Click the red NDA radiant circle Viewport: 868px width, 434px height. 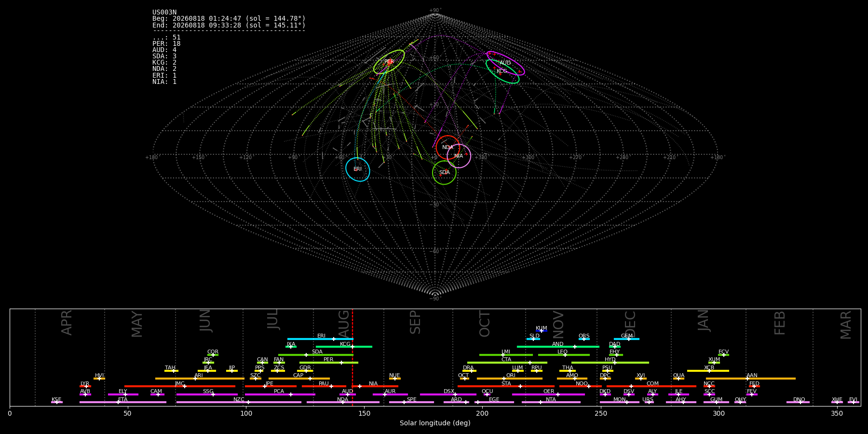pyautogui.click(x=448, y=147)
